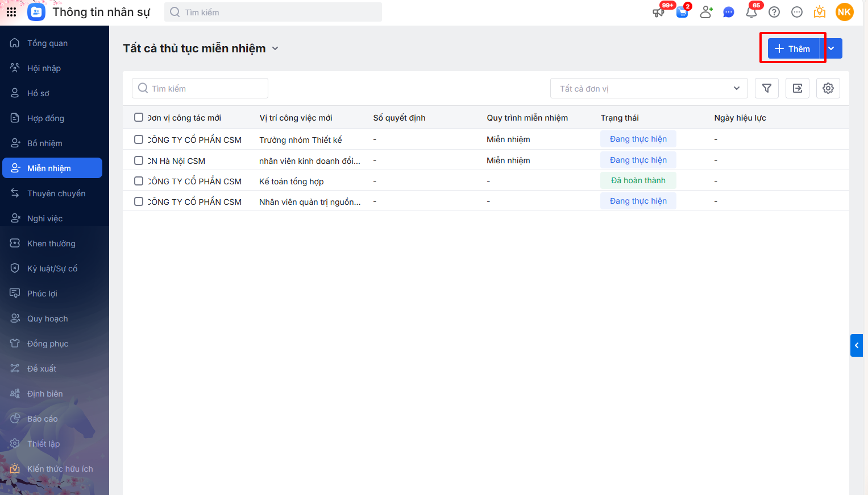
Task: Click the Thông tin nhân sự app logo
Action: (x=36, y=12)
